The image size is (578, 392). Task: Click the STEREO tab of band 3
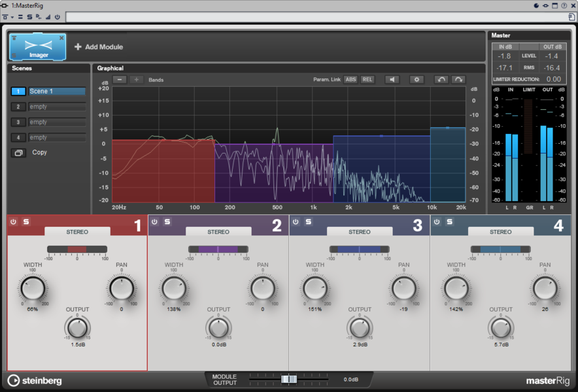(360, 232)
